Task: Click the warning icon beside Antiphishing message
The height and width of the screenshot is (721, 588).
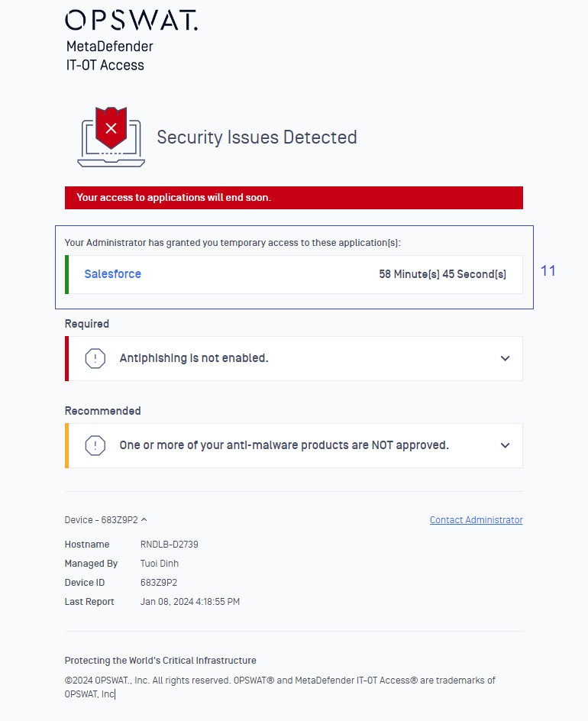Action: pyautogui.click(x=95, y=358)
